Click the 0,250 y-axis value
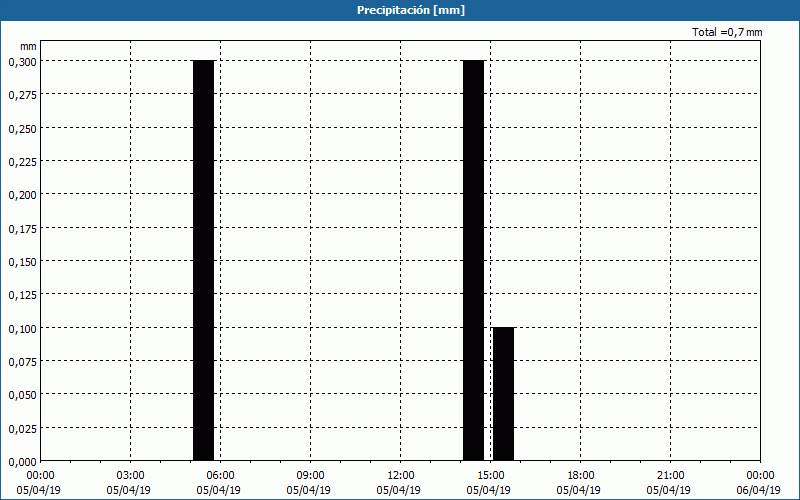This screenshot has width=800, height=500. pyautogui.click(x=22, y=129)
